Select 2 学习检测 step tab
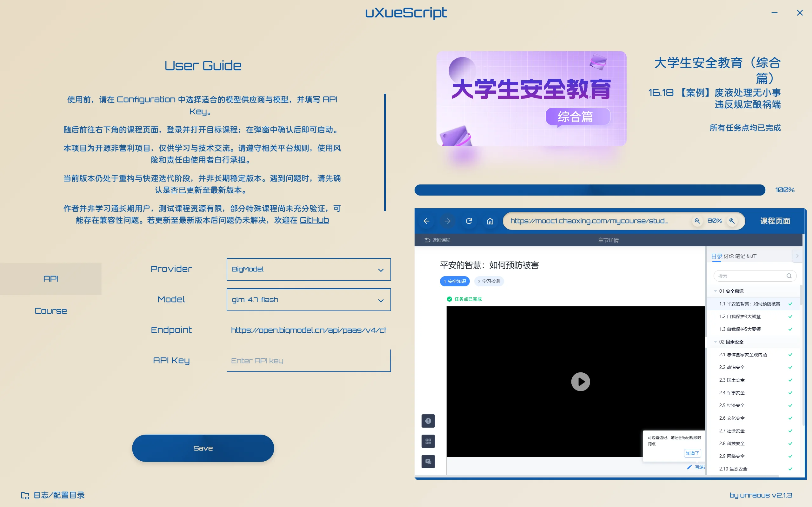Viewport: 812px width, 507px height. (x=489, y=281)
